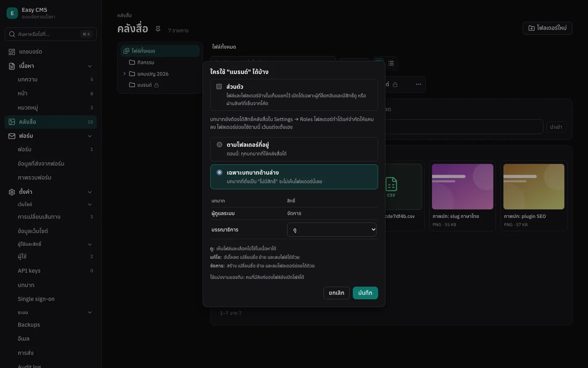Click the บันทึก save button

[365, 293]
